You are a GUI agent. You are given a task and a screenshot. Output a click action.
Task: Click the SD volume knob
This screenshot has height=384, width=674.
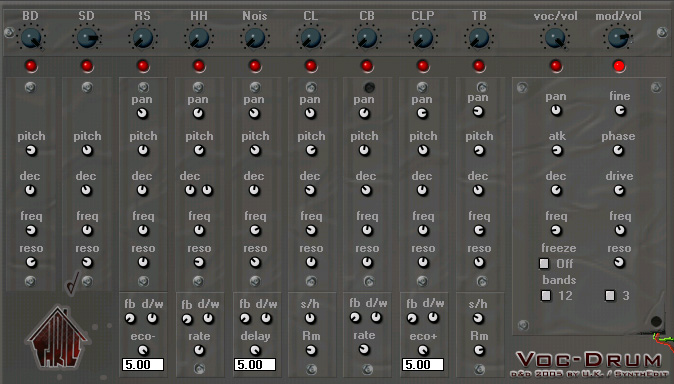click(x=87, y=38)
